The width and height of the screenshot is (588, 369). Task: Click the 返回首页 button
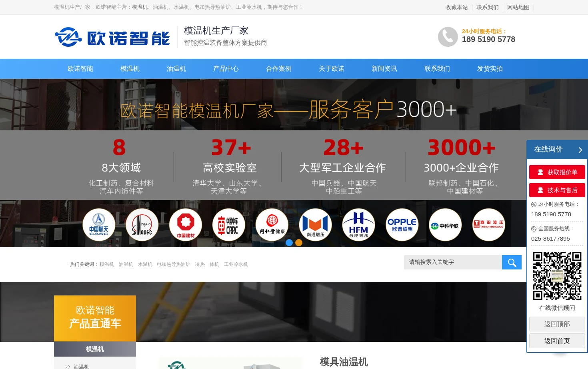[557, 341]
